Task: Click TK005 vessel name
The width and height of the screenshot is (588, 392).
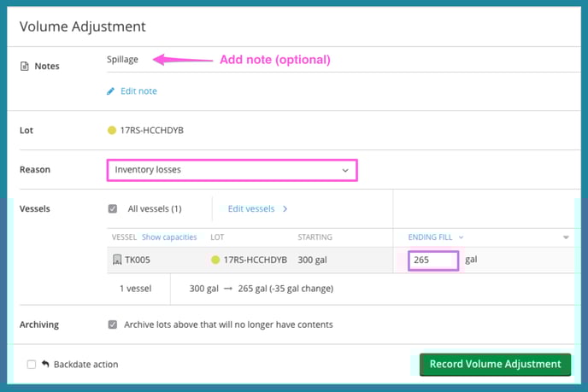Action: point(138,260)
